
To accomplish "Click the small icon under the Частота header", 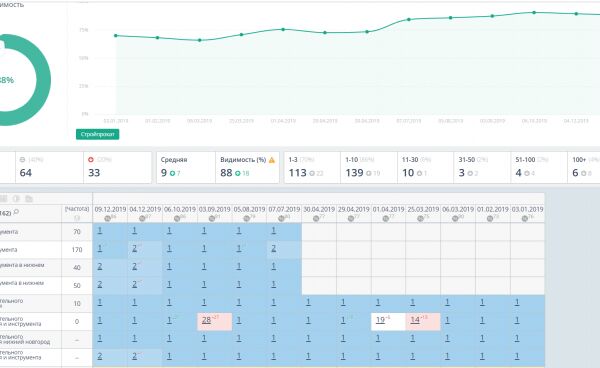I will 77,218.
